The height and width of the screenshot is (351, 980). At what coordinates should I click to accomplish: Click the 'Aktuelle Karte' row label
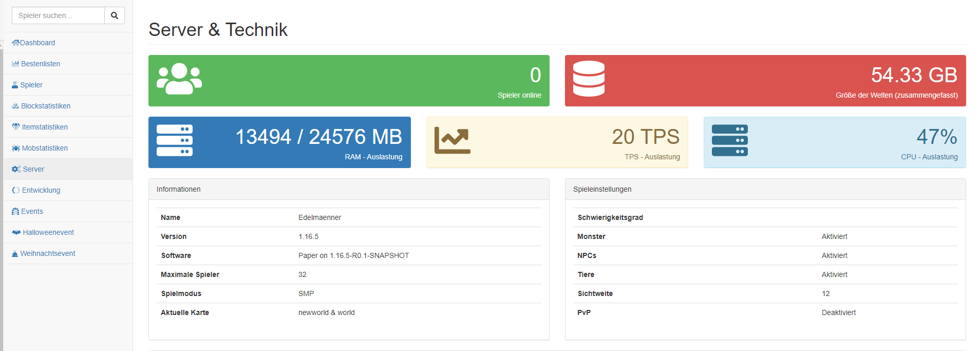point(185,312)
